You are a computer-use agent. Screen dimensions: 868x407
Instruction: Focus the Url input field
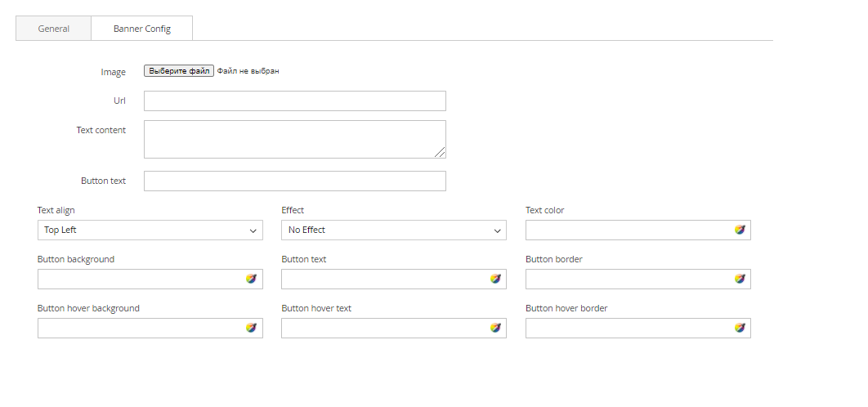294,101
